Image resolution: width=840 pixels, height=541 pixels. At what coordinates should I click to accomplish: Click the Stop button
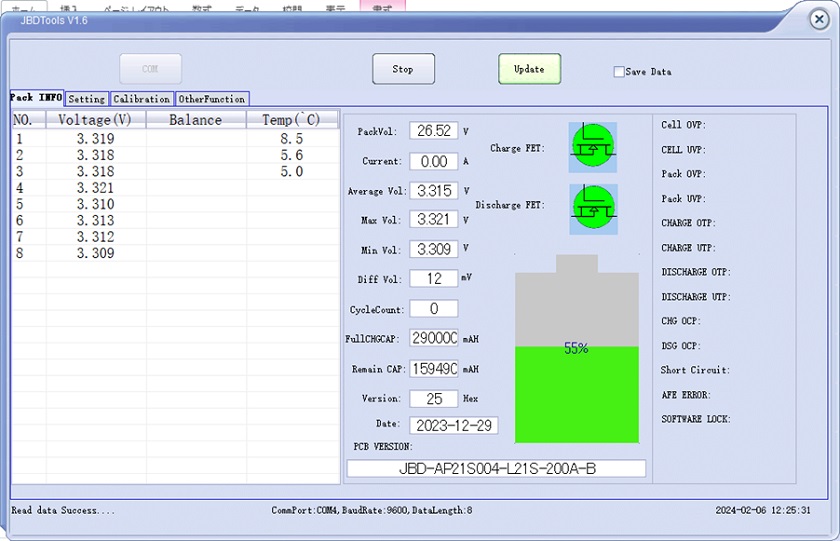(x=403, y=69)
